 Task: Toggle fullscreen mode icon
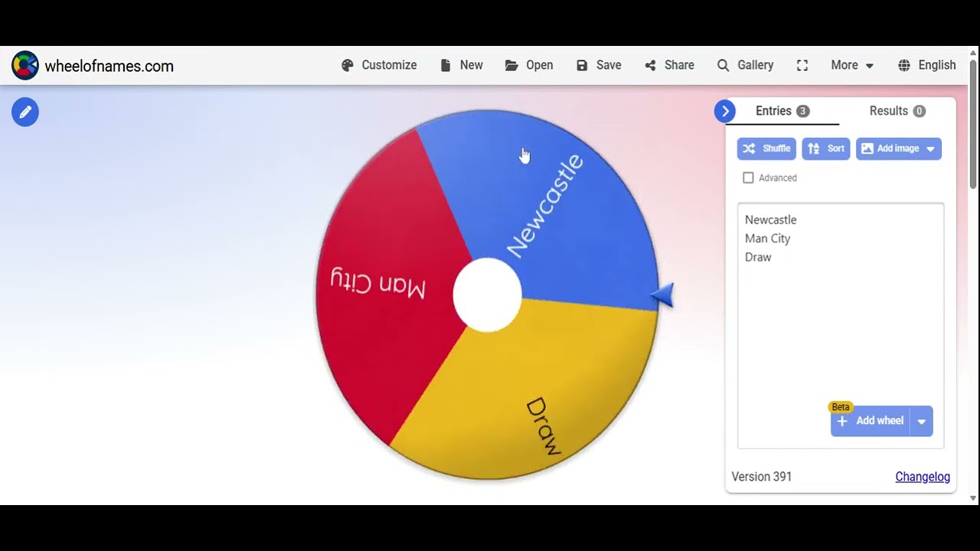click(802, 66)
